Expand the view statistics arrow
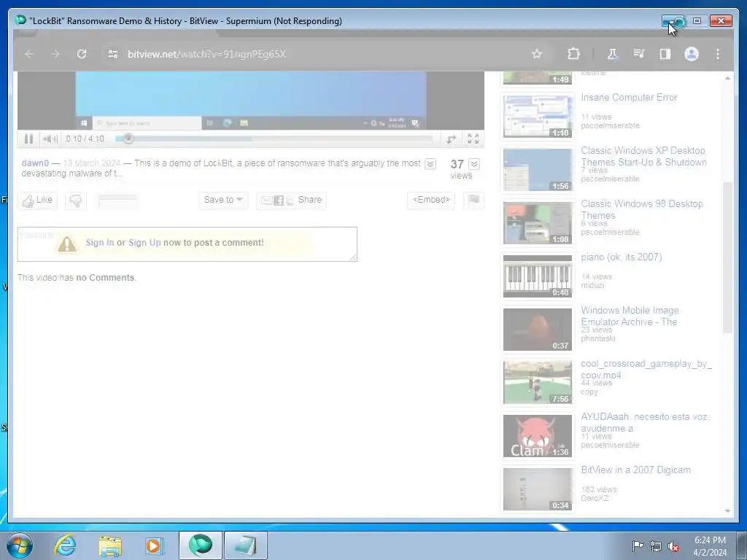The width and height of the screenshot is (747, 560). click(x=474, y=164)
